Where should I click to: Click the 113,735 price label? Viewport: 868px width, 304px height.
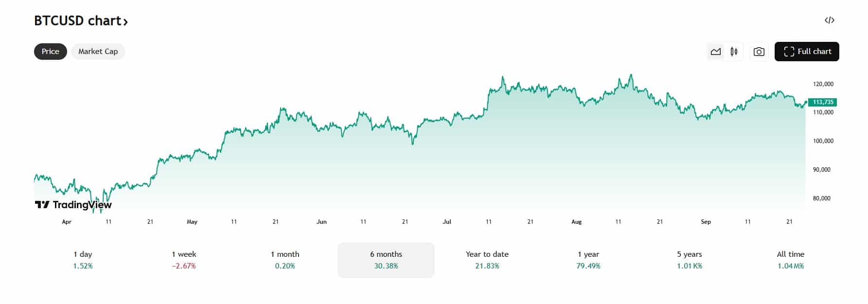(x=823, y=103)
